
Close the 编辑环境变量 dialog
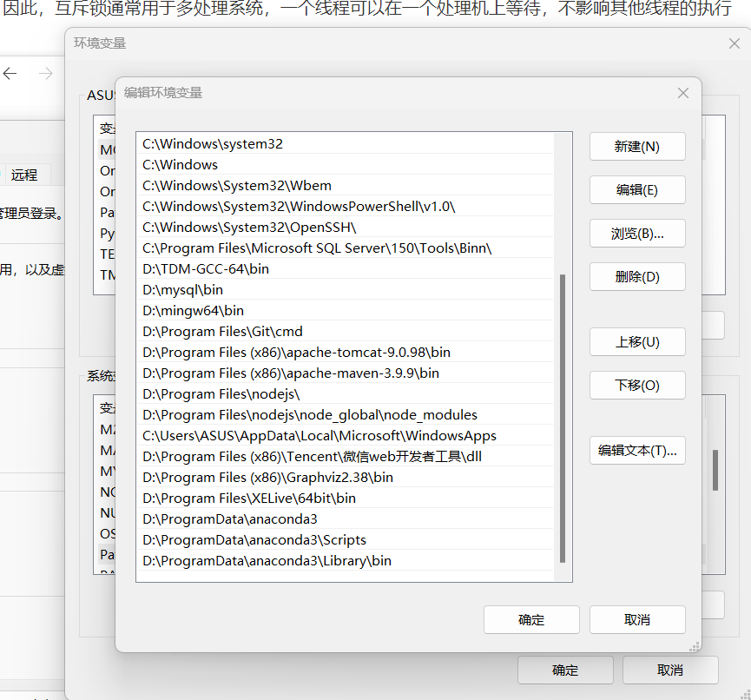(x=683, y=93)
